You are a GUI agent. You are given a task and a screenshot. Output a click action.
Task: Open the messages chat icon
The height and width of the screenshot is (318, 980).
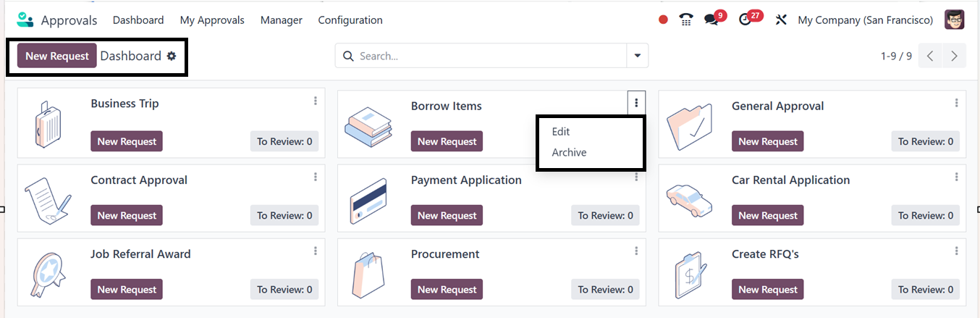click(x=711, y=20)
